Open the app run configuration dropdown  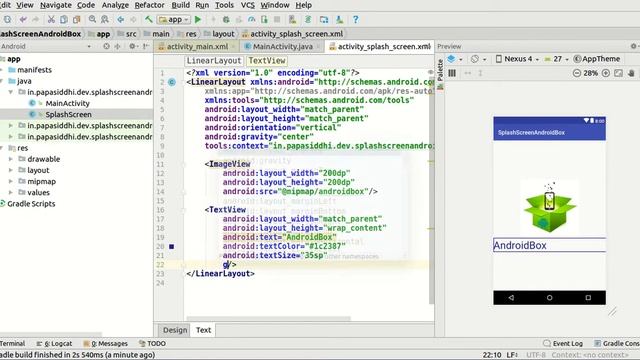tap(174, 19)
